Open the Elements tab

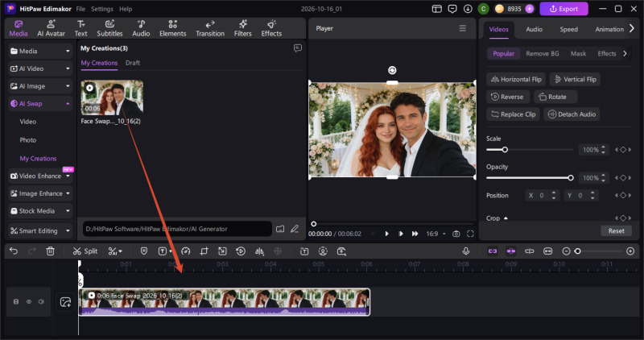click(x=173, y=28)
